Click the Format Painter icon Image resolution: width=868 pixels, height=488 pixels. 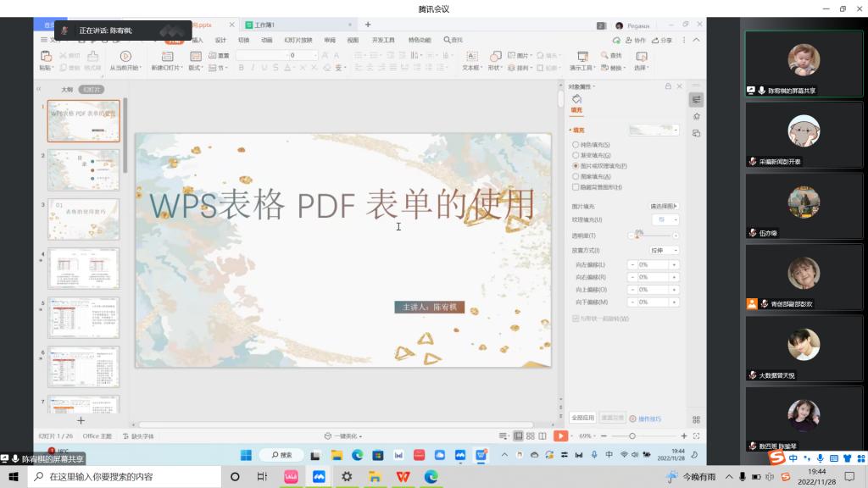click(x=92, y=57)
